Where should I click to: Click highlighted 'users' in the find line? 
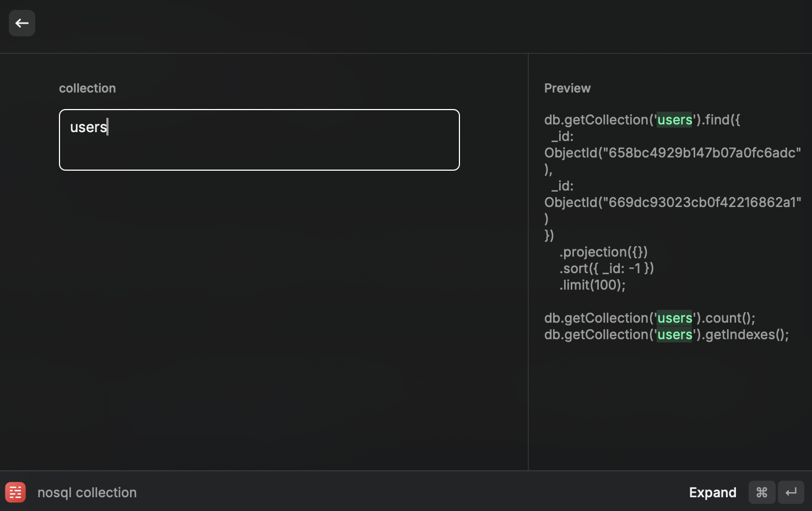[674, 119]
